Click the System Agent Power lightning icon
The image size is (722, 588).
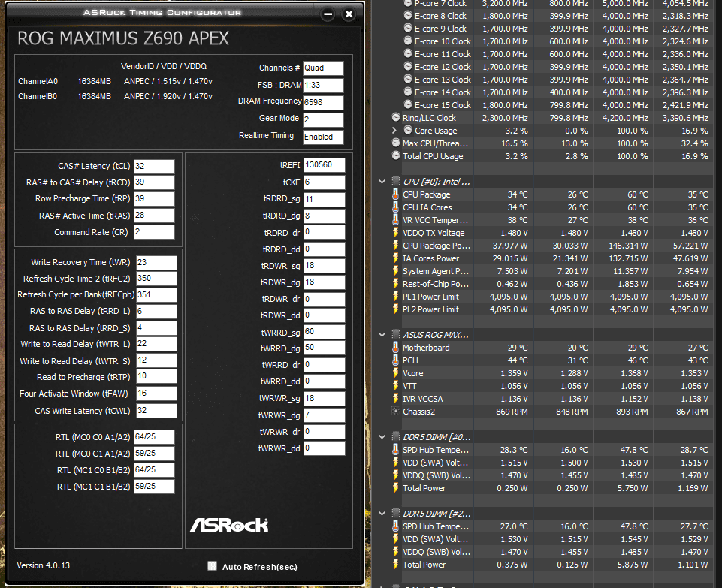point(395,271)
